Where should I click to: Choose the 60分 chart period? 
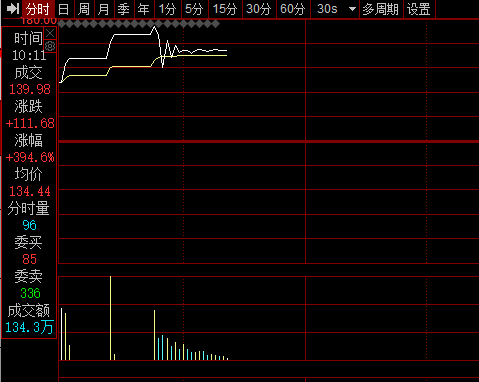click(x=293, y=9)
